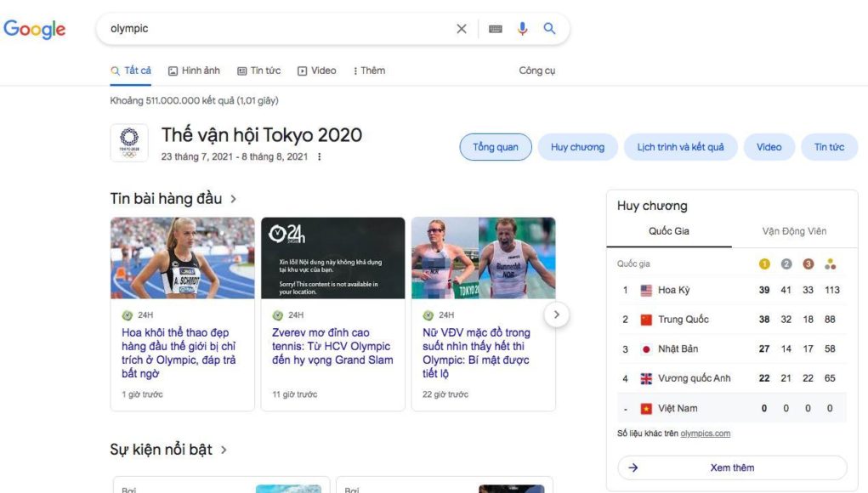Click the 24h unavailable content thumbnail
This screenshot has width=868, height=493.
point(332,258)
